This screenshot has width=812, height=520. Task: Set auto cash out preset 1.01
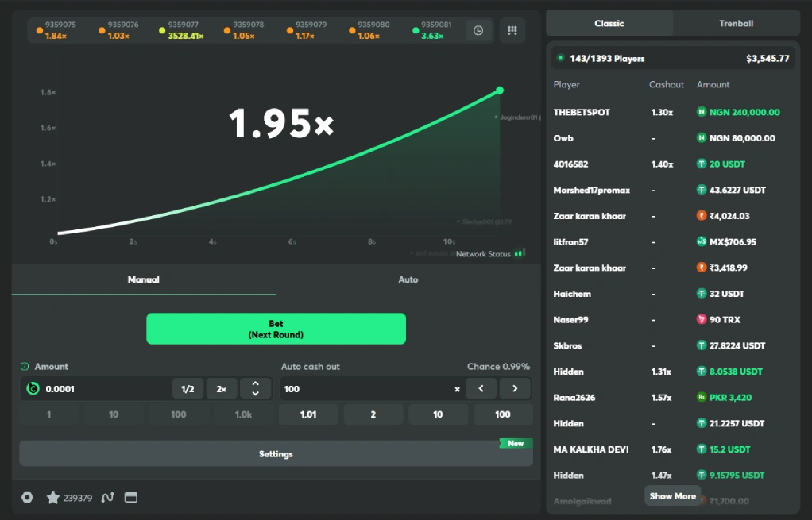[x=308, y=414]
